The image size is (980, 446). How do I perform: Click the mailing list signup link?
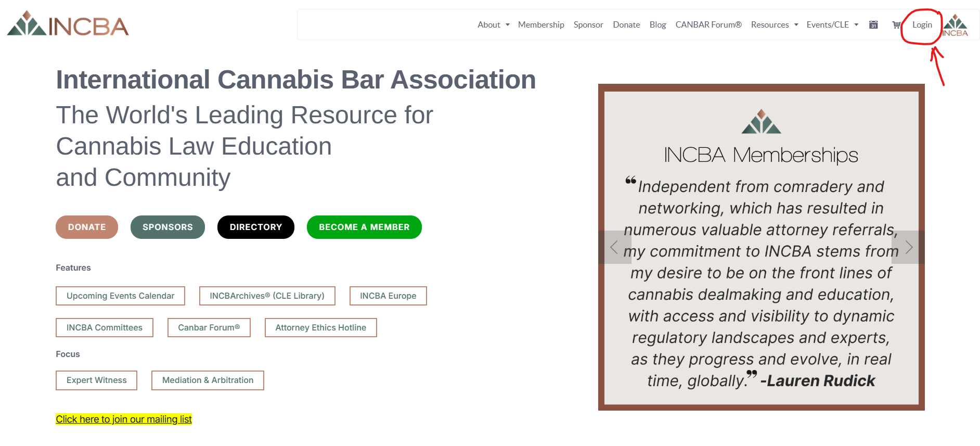click(124, 419)
